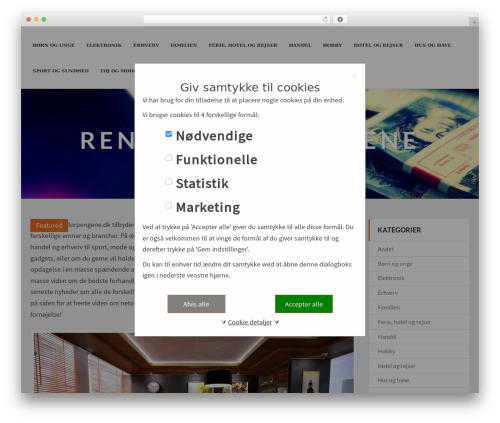Open the browser download indicator icon
The height and width of the screenshot is (423, 500).
pyautogui.click(x=340, y=20)
